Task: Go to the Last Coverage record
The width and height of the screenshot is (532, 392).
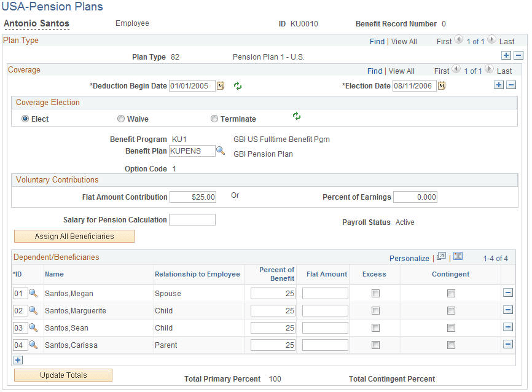Action: [504, 71]
